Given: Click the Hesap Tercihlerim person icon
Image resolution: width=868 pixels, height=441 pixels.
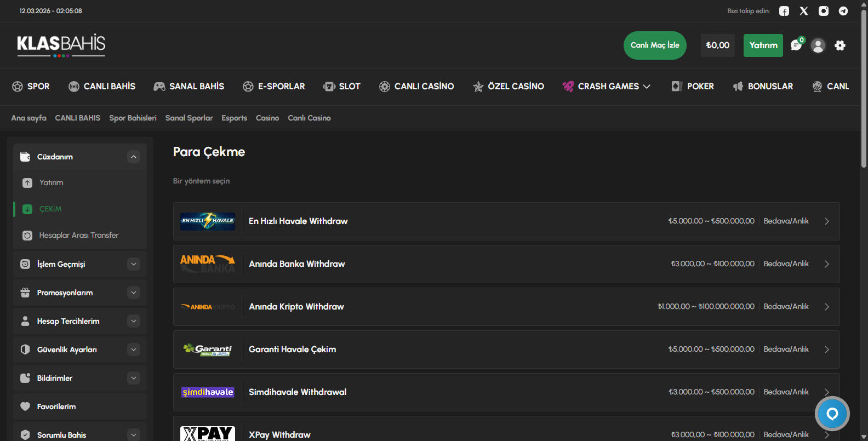Looking at the screenshot, I should [25, 321].
